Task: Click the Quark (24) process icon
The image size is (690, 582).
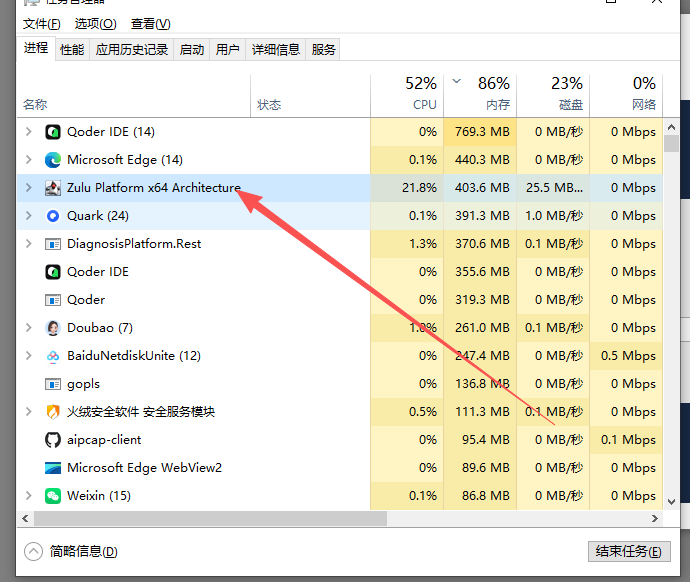Action: tap(53, 216)
